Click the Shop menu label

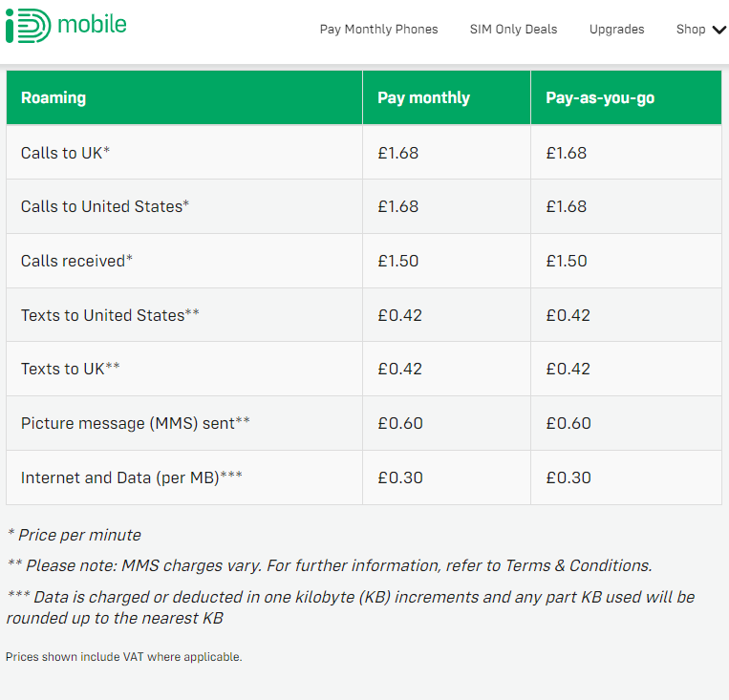pyautogui.click(x=691, y=30)
